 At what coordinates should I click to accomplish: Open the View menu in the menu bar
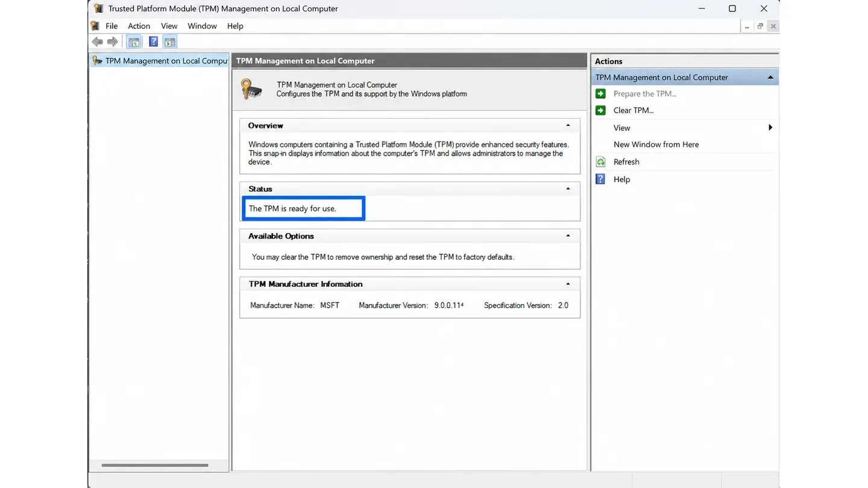pyautogui.click(x=169, y=26)
